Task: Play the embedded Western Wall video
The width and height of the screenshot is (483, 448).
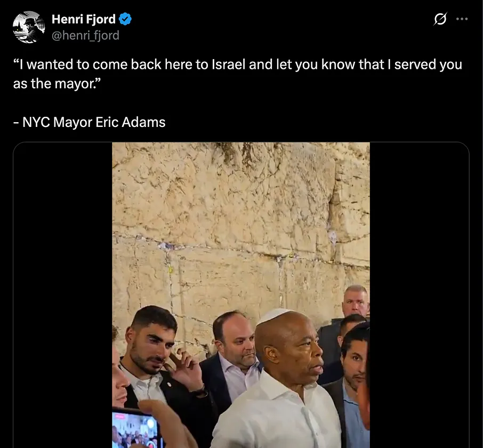Action: [241, 295]
